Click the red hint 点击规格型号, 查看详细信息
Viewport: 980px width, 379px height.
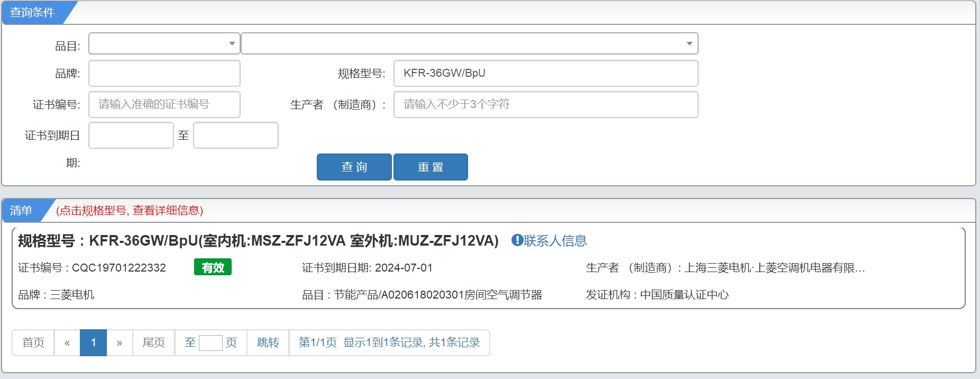tap(130, 211)
